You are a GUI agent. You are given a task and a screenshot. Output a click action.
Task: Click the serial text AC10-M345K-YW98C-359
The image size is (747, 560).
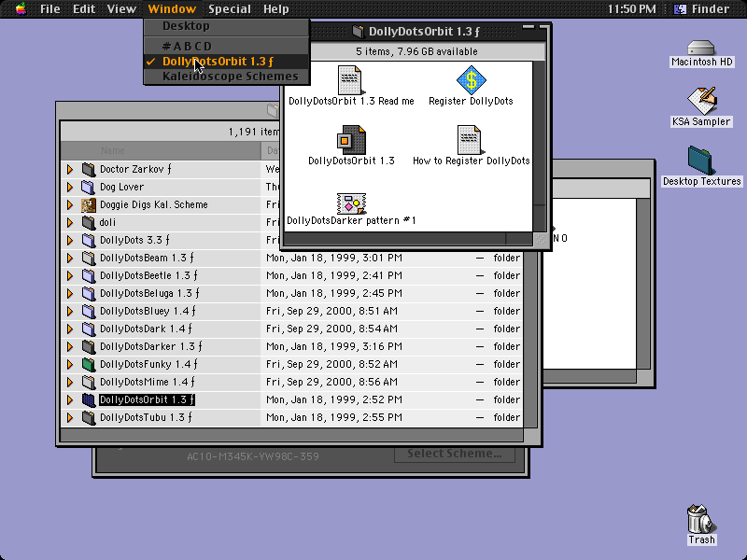click(253, 456)
